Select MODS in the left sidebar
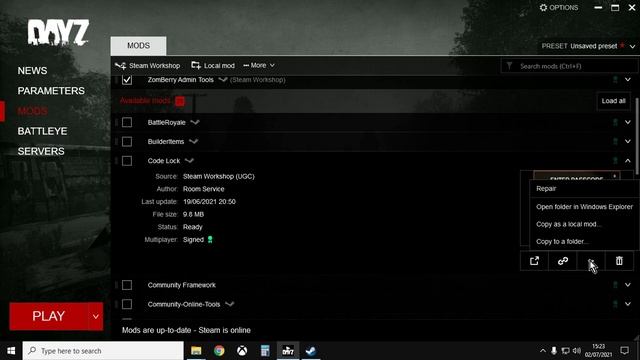This screenshot has height=360, width=640. pyautogui.click(x=32, y=111)
